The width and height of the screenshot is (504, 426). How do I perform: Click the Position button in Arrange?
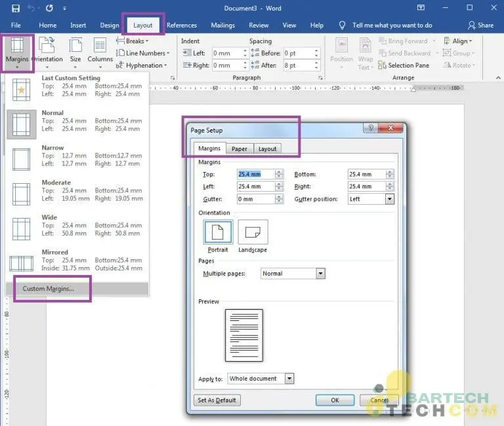(x=341, y=53)
